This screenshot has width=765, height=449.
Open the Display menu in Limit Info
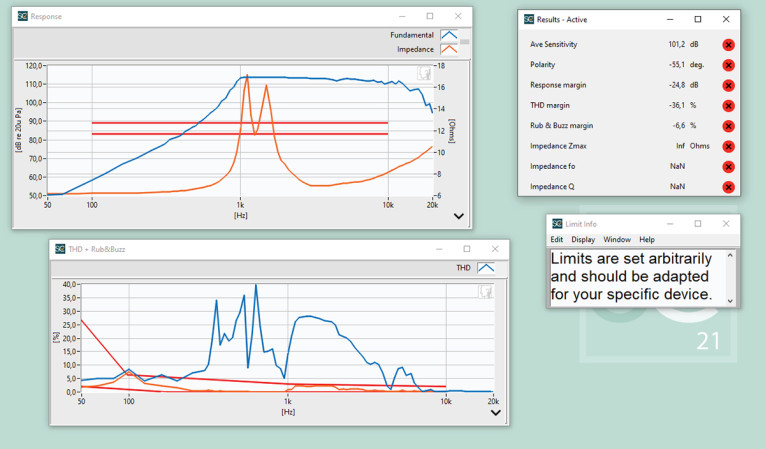pyautogui.click(x=583, y=240)
